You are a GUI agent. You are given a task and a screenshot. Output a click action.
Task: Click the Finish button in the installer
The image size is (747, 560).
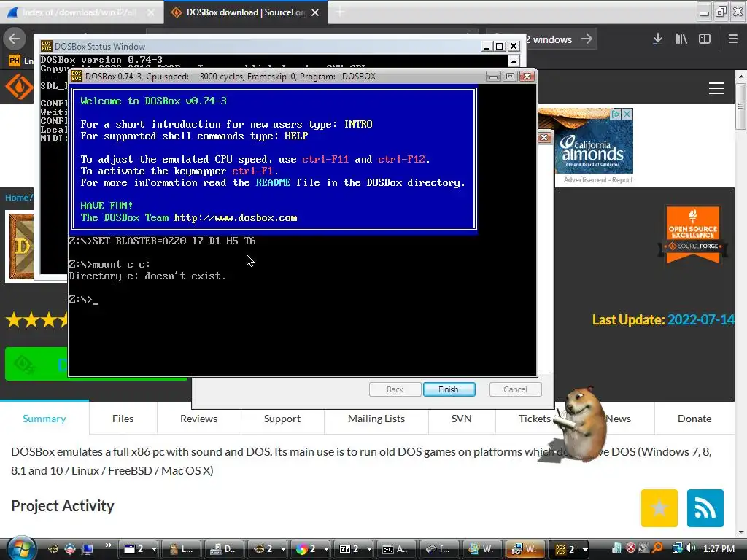coord(449,389)
